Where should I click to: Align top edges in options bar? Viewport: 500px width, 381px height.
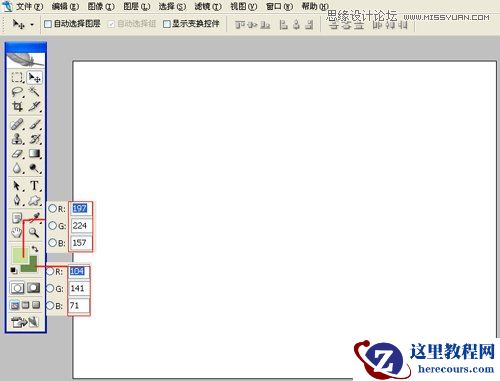pyautogui.click(x=239, y=25)
